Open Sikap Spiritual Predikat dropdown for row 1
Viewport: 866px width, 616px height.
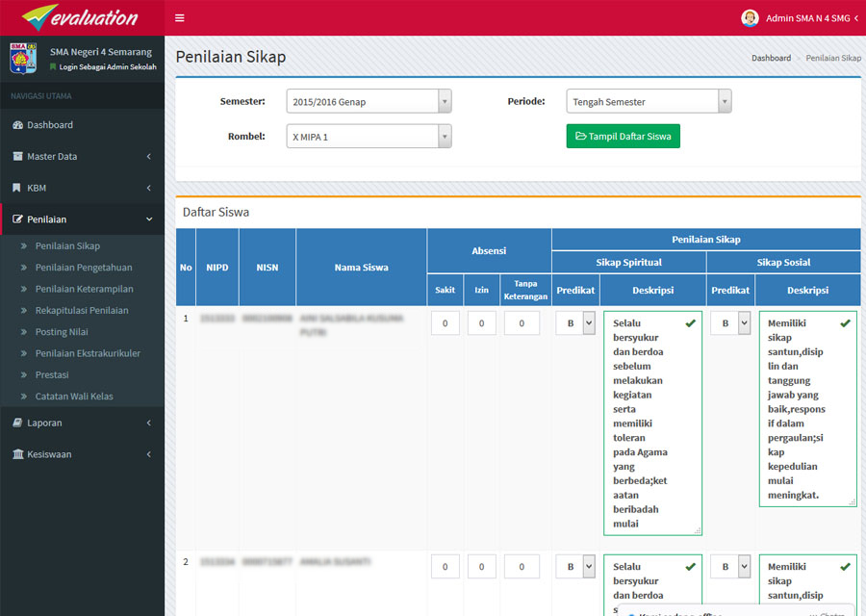(x=575, y=324)
